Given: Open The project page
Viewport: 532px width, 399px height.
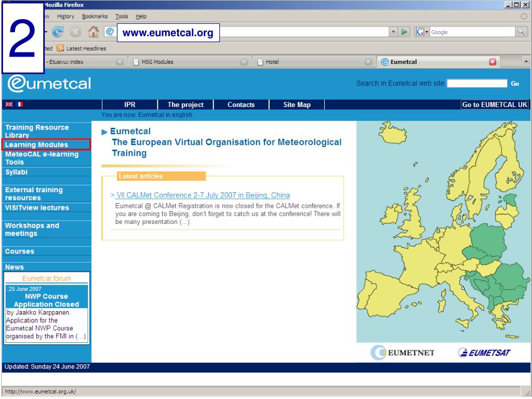Looking at the screenshot, I should [x=185, y=104].
